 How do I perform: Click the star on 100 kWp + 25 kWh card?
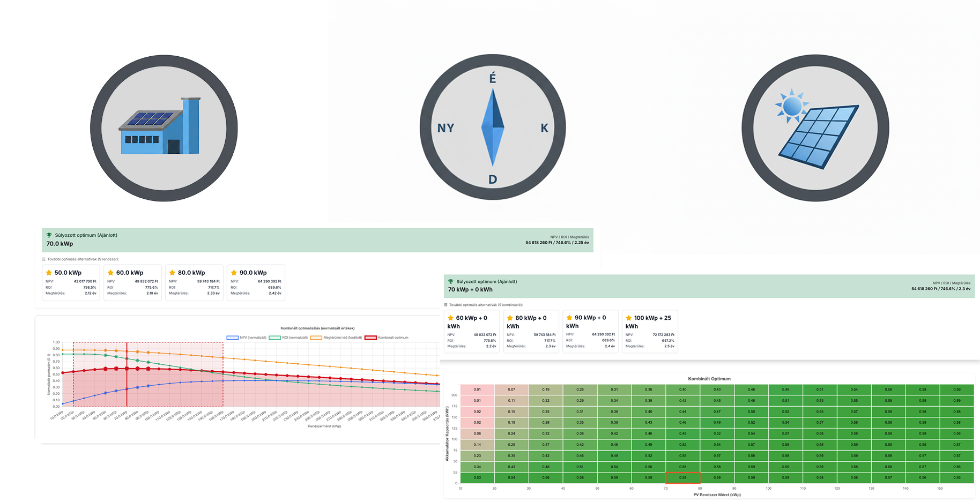[628, 318]
